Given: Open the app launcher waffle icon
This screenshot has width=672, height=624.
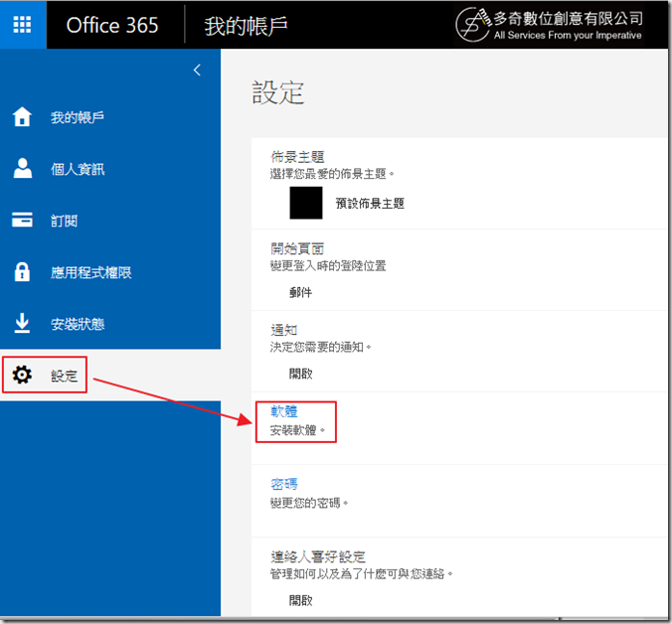Looking at the screenshot, I should (x=23, y=25).
